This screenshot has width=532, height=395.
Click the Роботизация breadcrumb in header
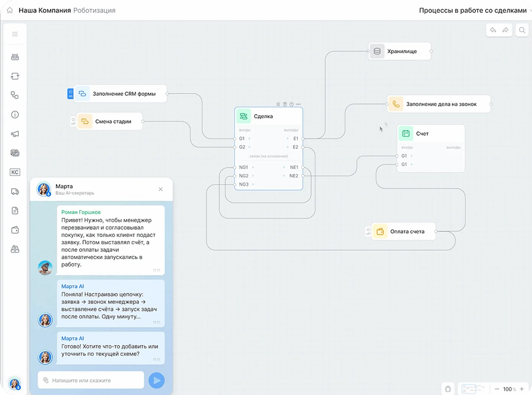(94, 10)
